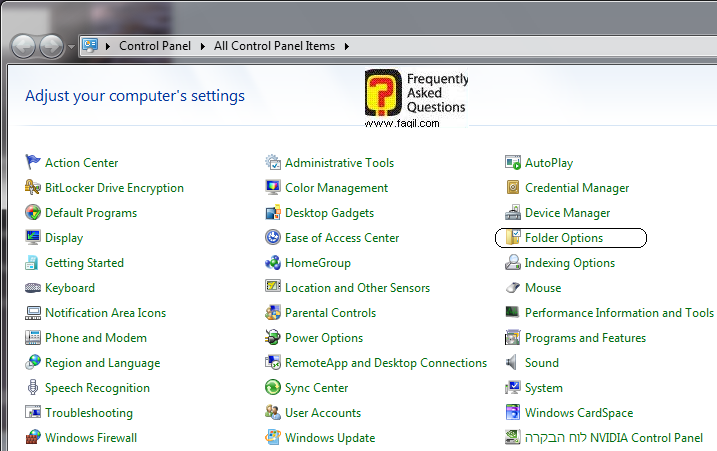Click the Sound speaker icon
Screen dimensions: 717x451
(513, 363)
